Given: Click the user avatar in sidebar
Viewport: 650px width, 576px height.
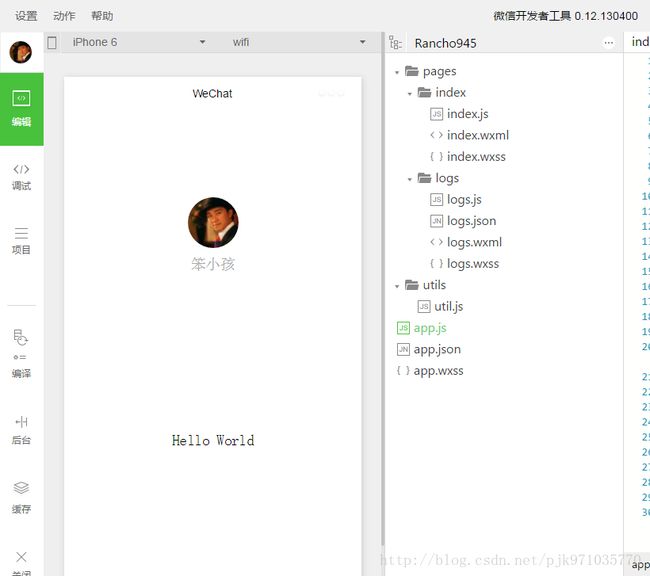Looking at the screenshot, I should coord(21,52).
